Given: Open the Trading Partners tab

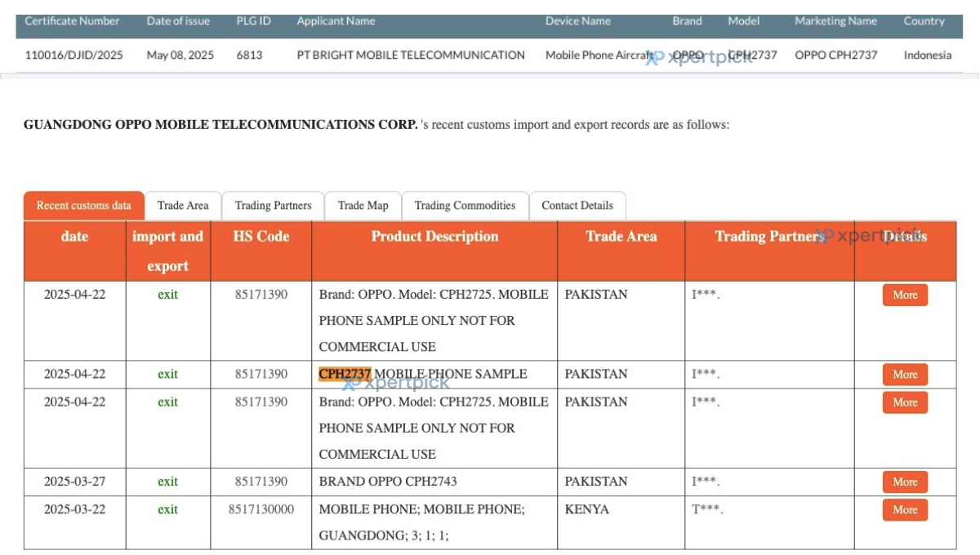Looking at the screenshot, I should (273, 206).
